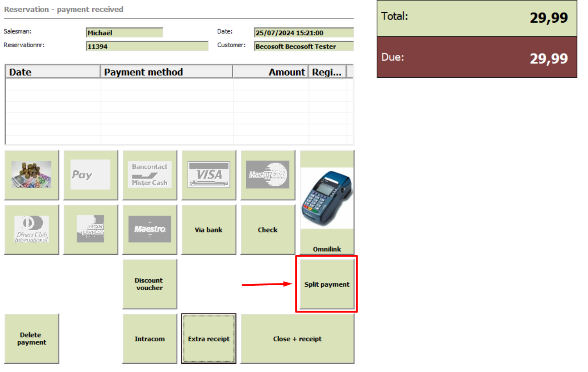The height and width of the screenshot is (372, 588).
Task: Select the Pay payment method icon
Action: click(x=91, y=175)
